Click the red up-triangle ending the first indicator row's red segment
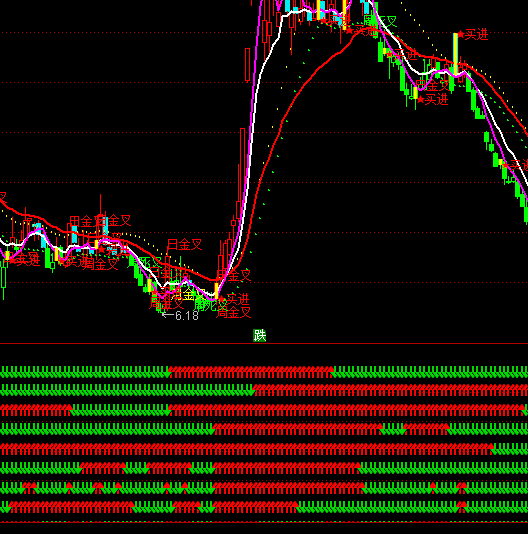Screen dimensions: 528x534 pyautogui.click(x=331, y=370)
